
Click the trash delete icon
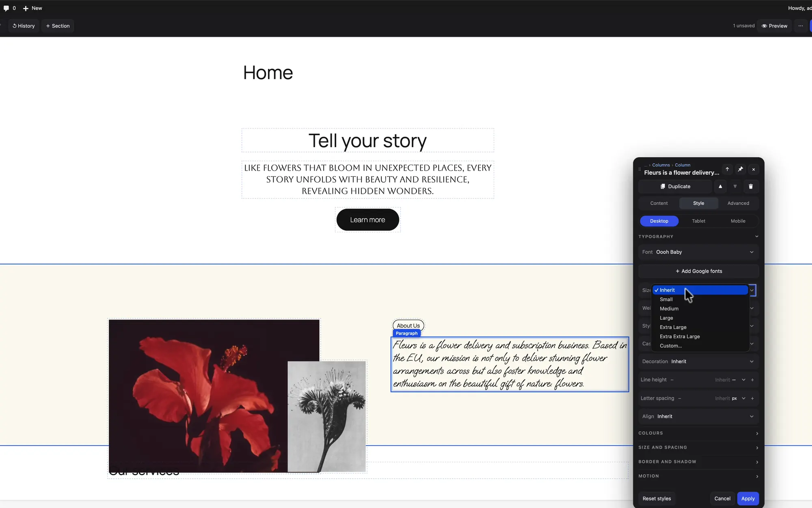click(751, 187)
